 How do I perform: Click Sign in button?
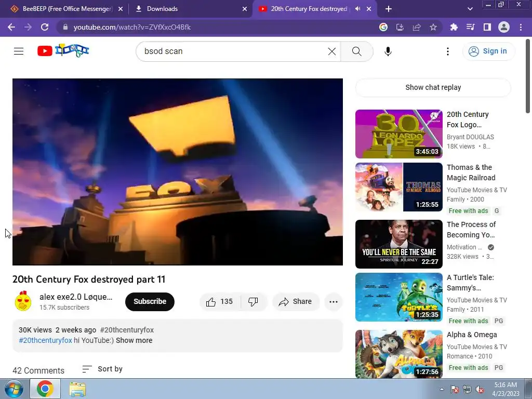488,51
